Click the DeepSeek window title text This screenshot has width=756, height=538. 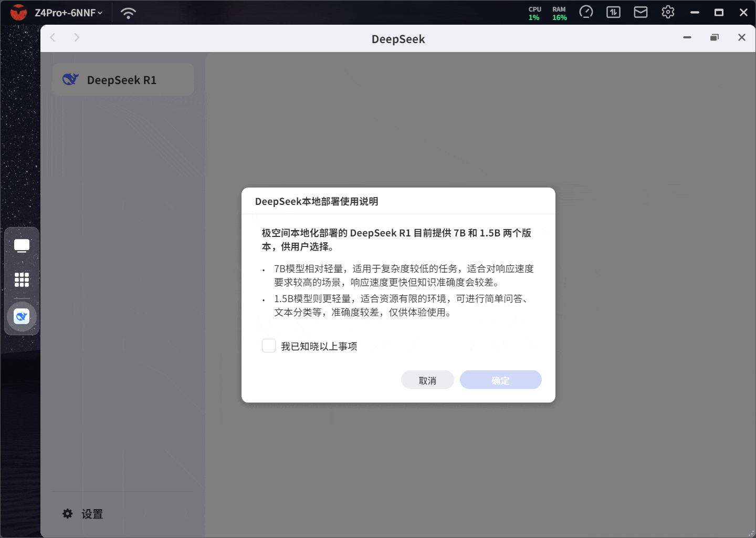(398, 39)
